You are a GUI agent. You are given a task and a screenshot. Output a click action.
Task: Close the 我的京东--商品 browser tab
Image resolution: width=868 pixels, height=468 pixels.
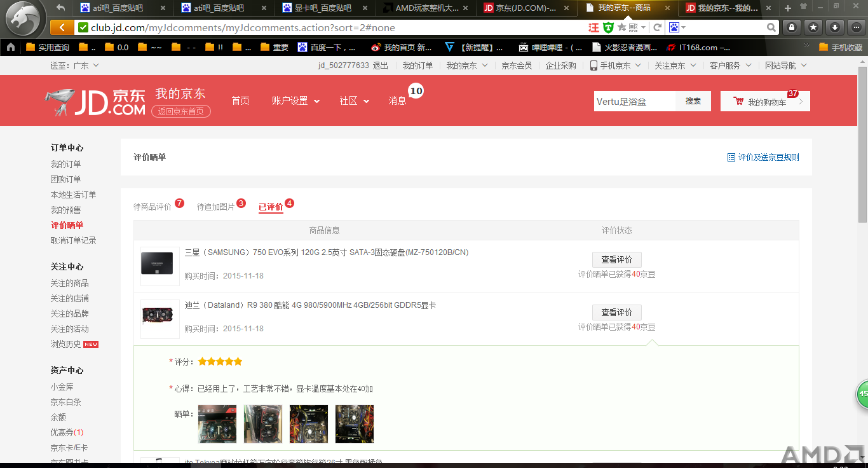[667, 8]
